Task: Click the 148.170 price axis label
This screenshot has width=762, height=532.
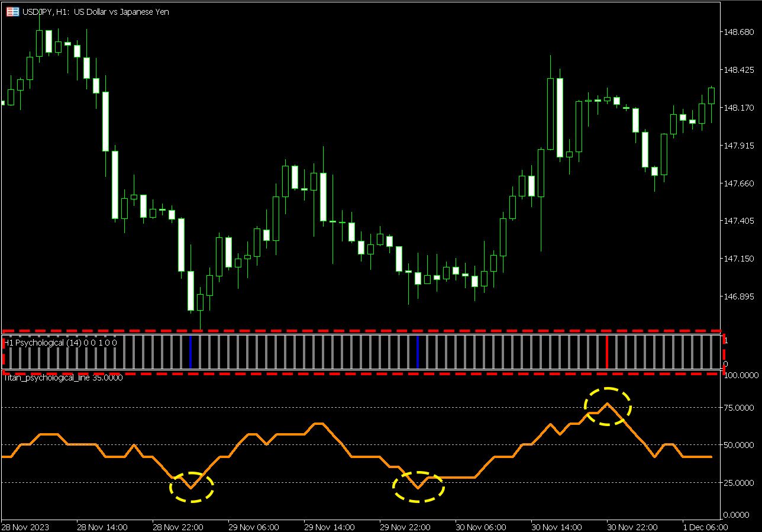Action: tap(738, 108)
